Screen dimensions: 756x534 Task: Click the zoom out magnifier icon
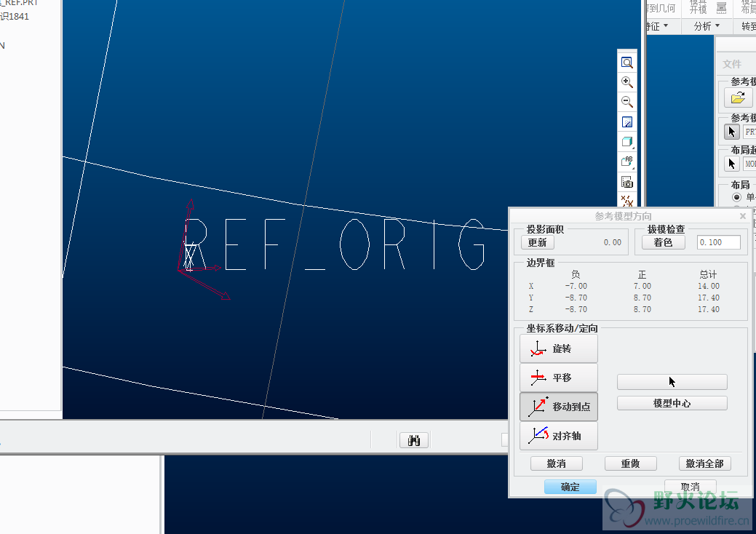626,102
